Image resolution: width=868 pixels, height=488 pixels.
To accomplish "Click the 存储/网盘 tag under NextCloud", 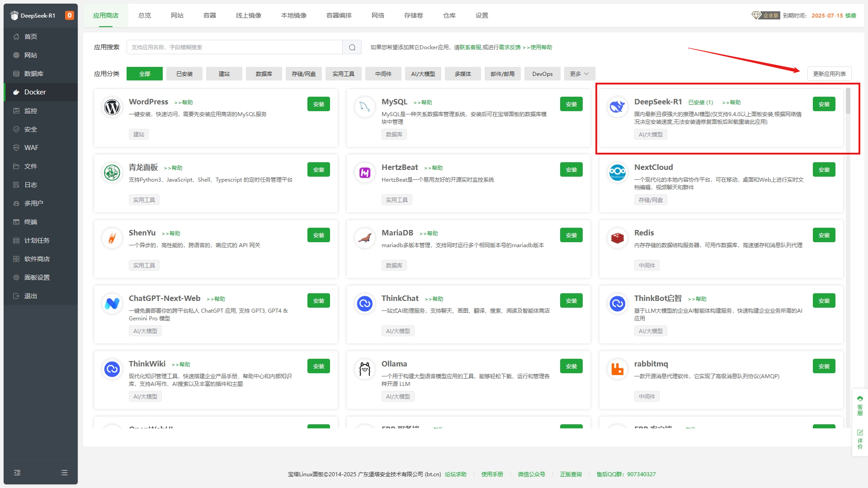I will coord(651,200).
